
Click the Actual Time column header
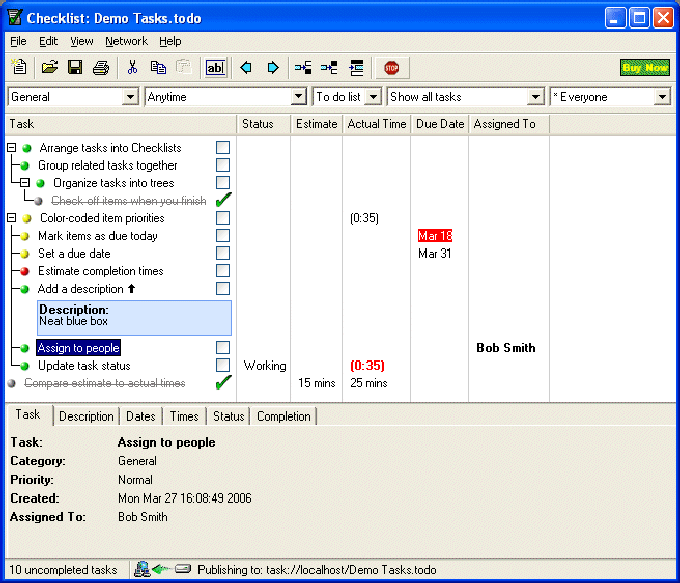(x=376, y=124)
